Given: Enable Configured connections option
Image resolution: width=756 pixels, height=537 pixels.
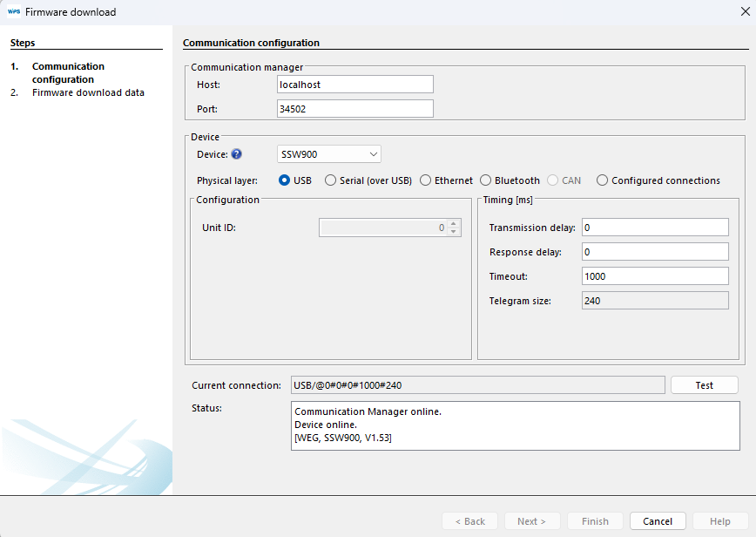Looking at the screenshot, I should click(602, 180).
